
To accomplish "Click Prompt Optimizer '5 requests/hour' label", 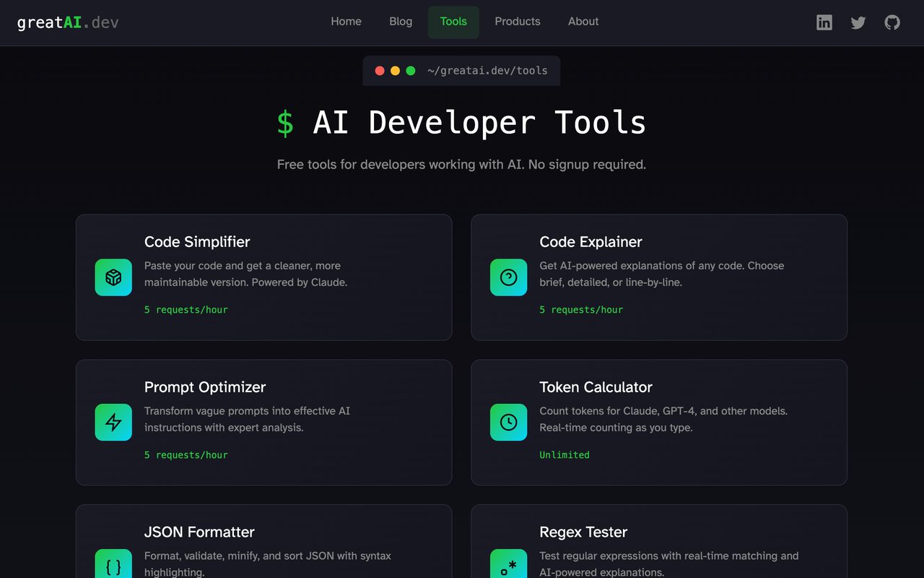I will point(186,455).
